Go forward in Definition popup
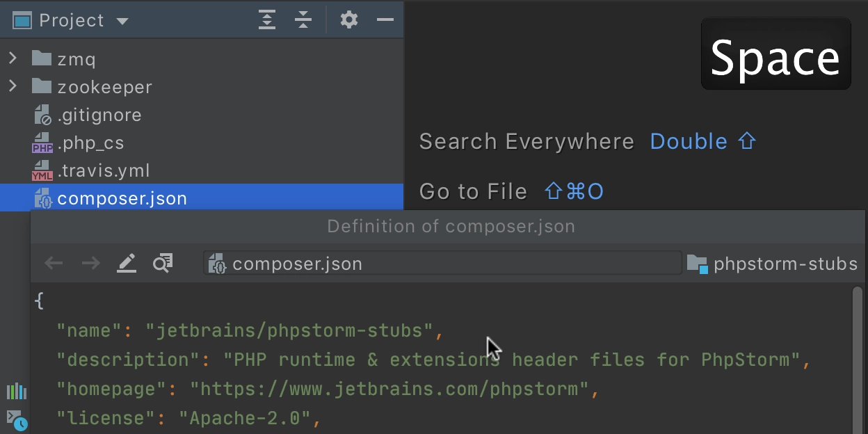The image size is (868, 434). point(90,263)
